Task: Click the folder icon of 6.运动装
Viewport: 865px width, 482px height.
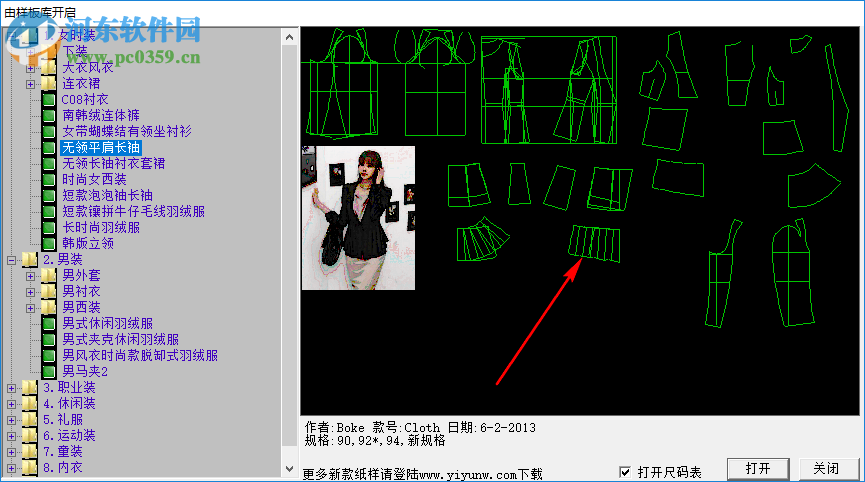Action: (x=29, y=436)
